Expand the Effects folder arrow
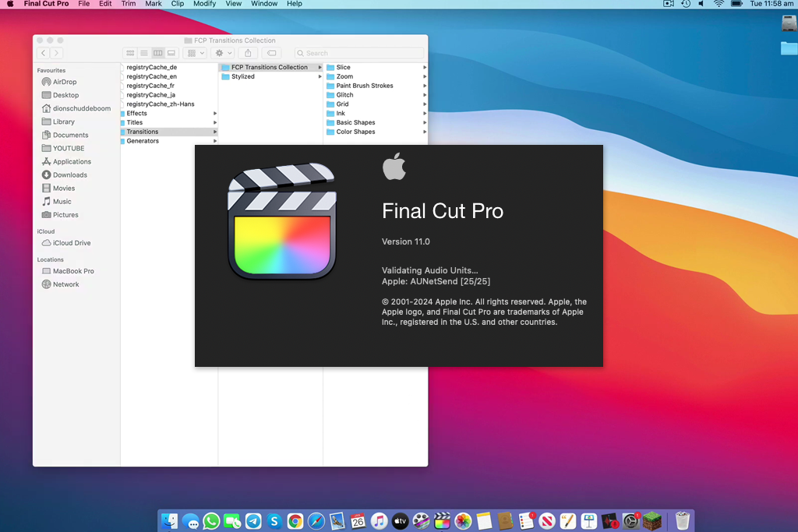798x532 pixels. pos(215,114)
